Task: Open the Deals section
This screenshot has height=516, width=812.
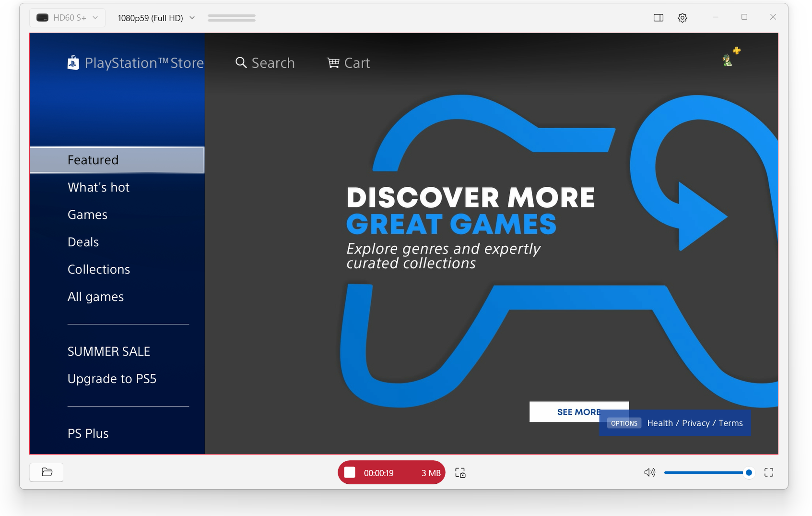Action: [x=82, y=241]
